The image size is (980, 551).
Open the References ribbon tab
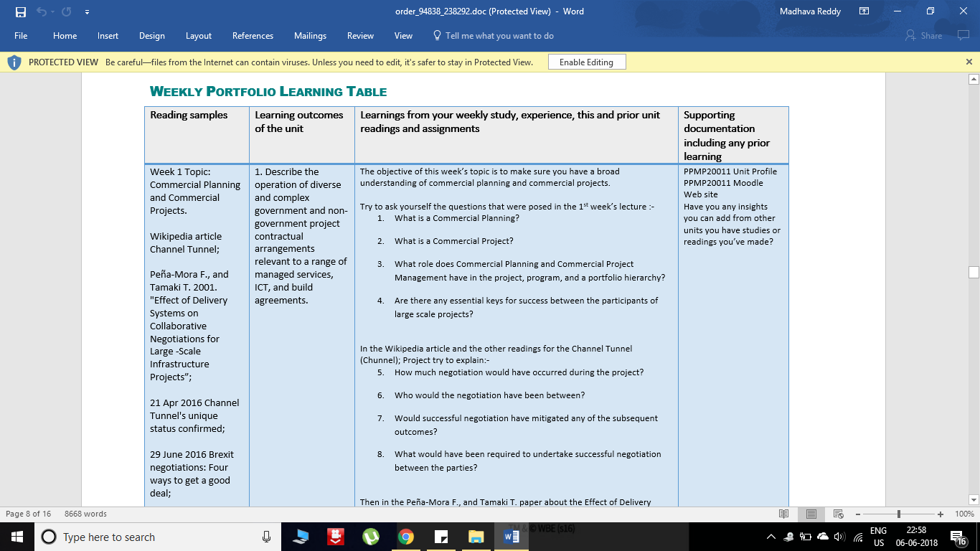[253, 36]
